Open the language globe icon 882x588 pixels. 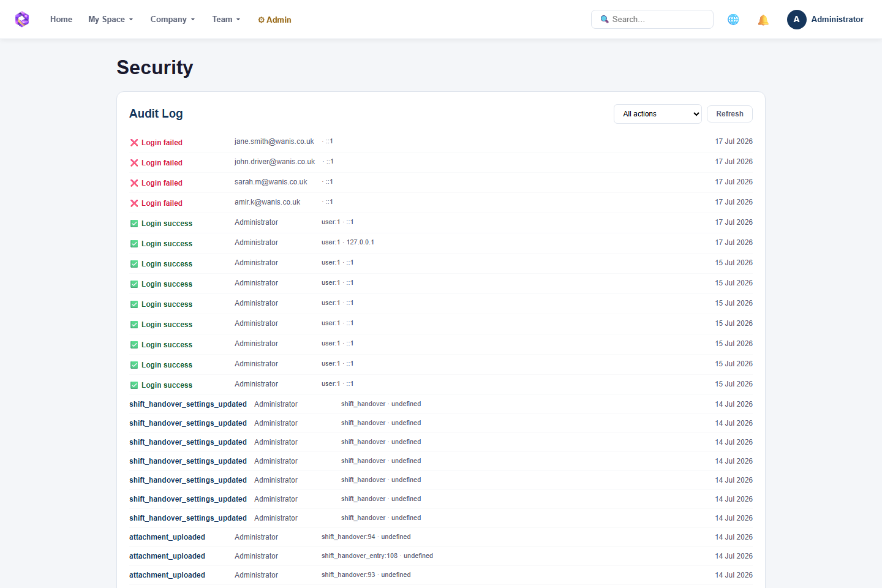733,20
